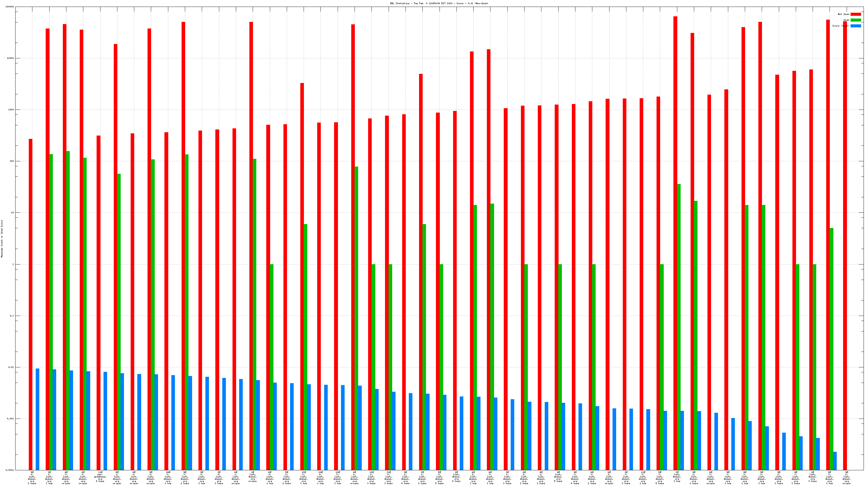Click the blue Score legend swatch
Screen dimensions: 868x488
[x=855, y=26]
